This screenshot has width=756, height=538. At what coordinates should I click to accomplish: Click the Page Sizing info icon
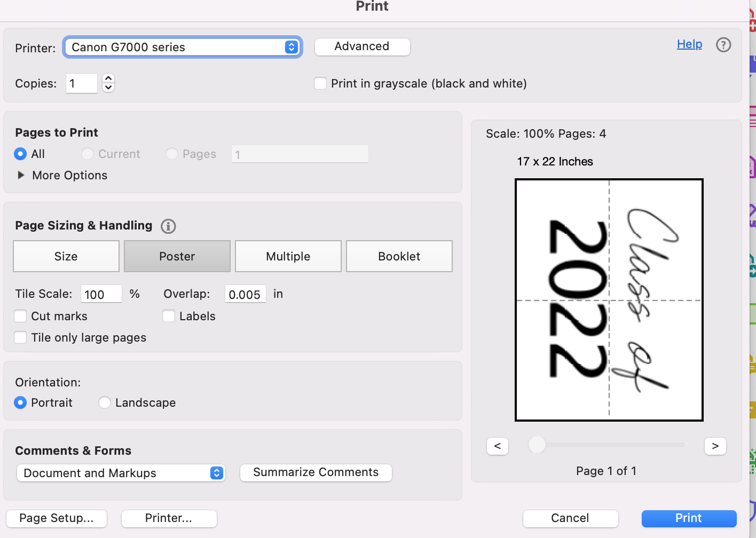[x=168, y=226]
